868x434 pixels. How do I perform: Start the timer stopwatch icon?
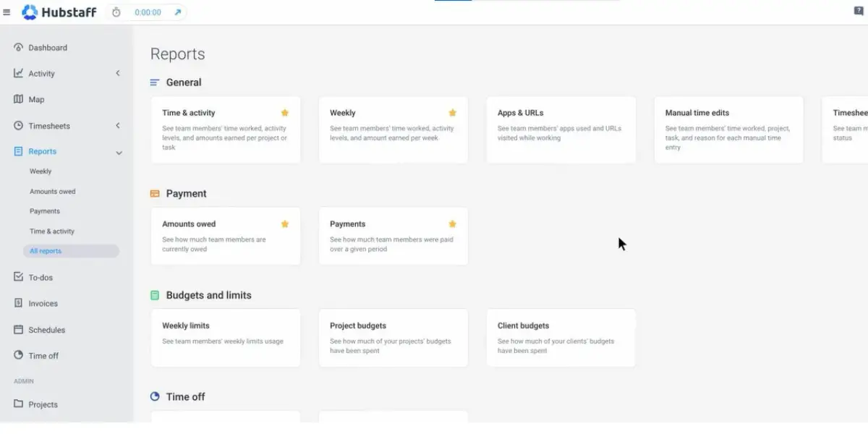[x=116, y=12]
